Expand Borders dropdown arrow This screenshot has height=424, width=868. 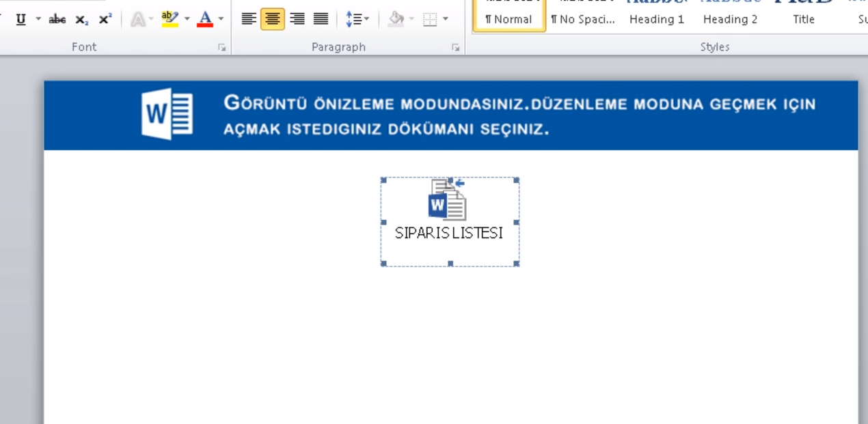tap(446, 19)
